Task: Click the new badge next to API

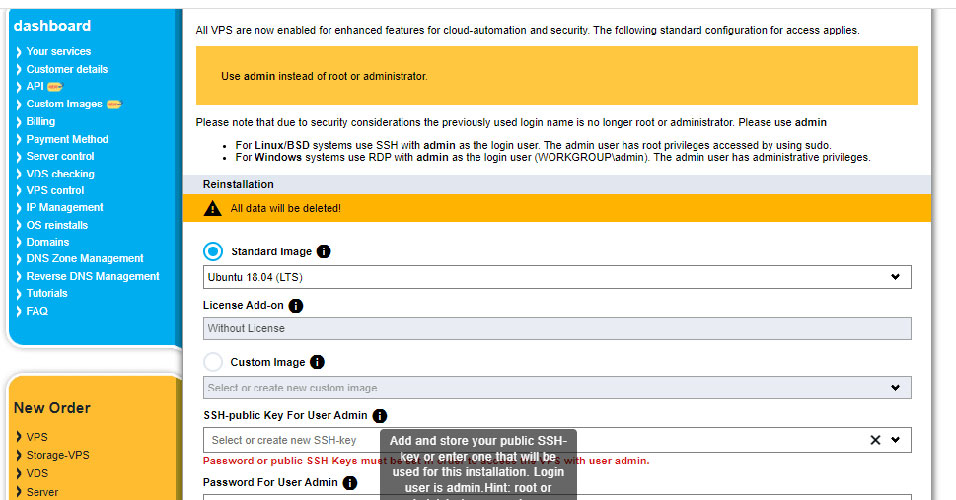Action: (x=55, y=87)
